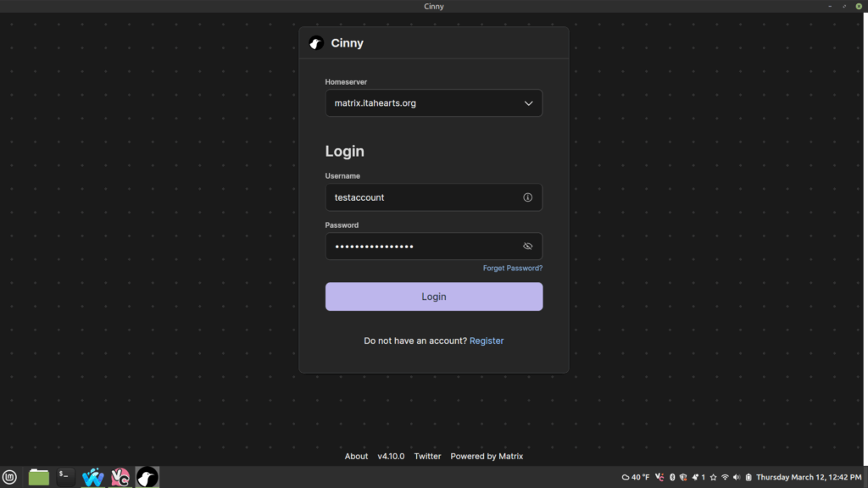Click the Register link
The height and width of the screenshot is (488, 868).
coord(487,341)
